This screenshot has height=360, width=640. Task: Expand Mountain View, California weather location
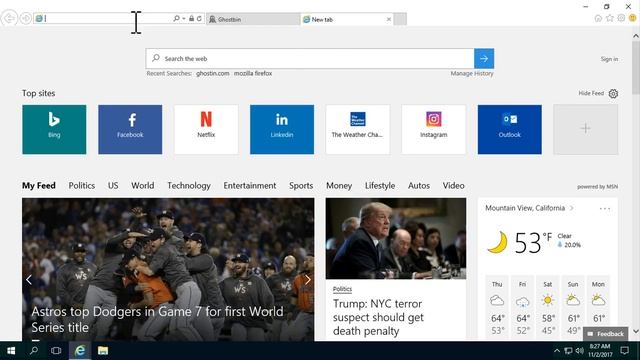[529, 208]
